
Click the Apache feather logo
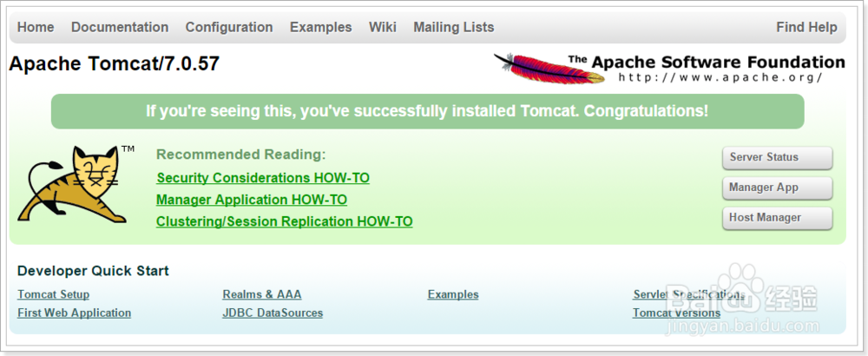pyautogui.click(x=549, y=68)
